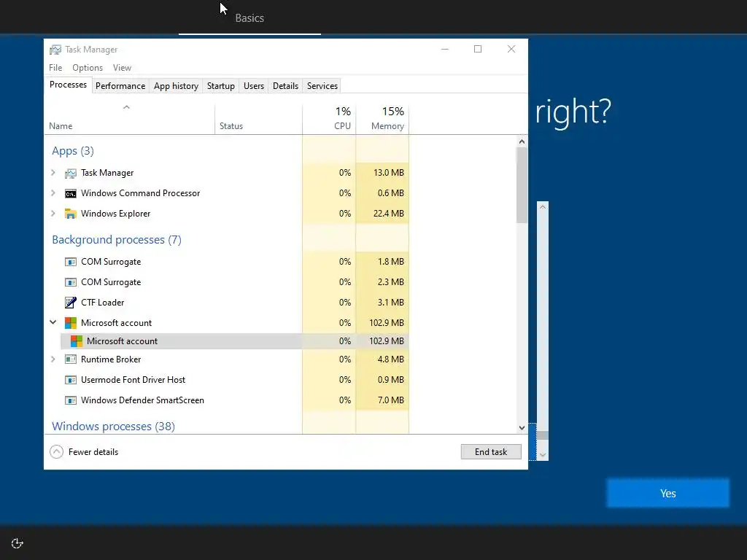
Task: Sort by the CPU column header
Action: click(x=329, y=118)
